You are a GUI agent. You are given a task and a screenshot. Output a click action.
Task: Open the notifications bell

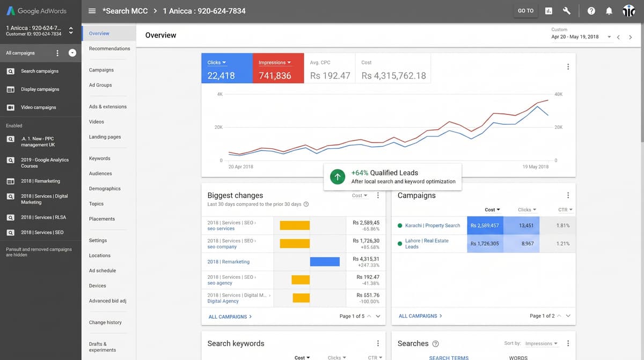pyautogui.click(x=609, y=11)
